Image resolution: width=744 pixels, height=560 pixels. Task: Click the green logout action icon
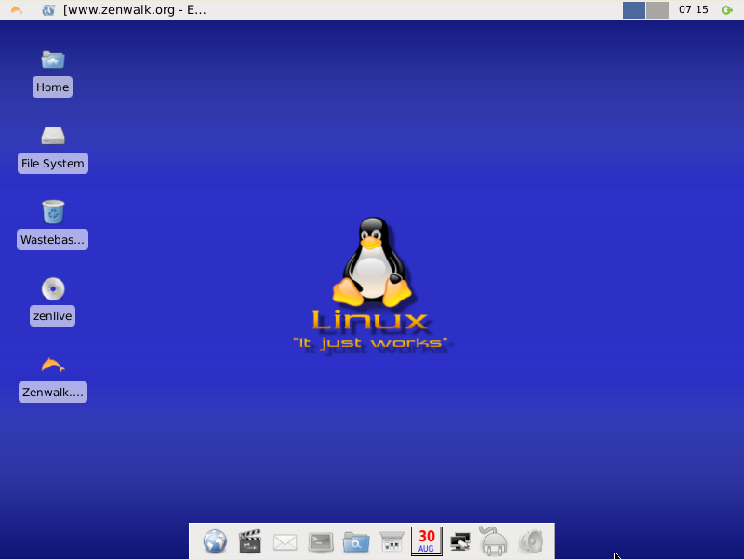click(727, 10)
